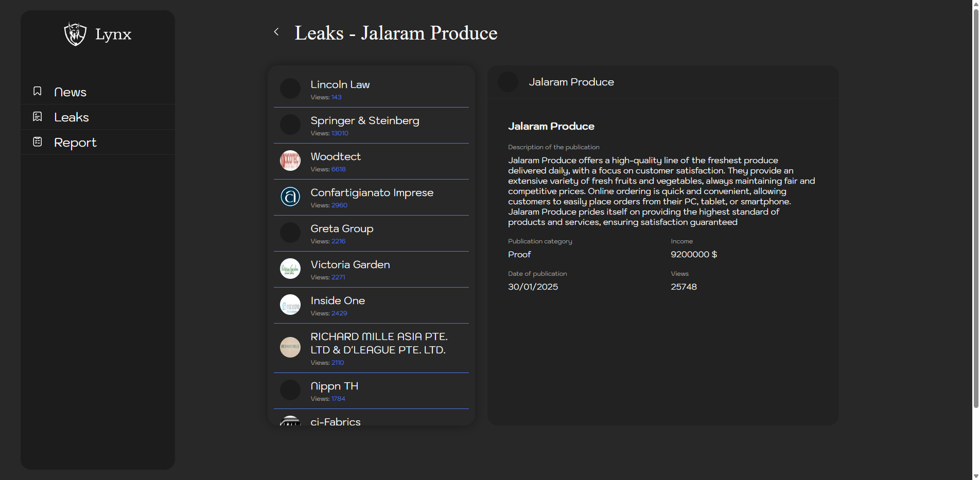
Task: Click the Woodtect logo thumbnail
Action: 290,161
